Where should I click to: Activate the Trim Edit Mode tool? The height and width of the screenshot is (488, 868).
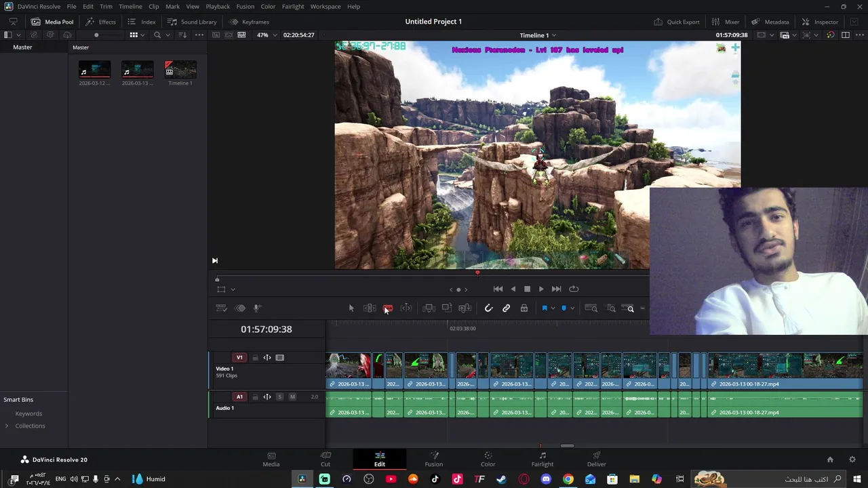pos(370,308)
